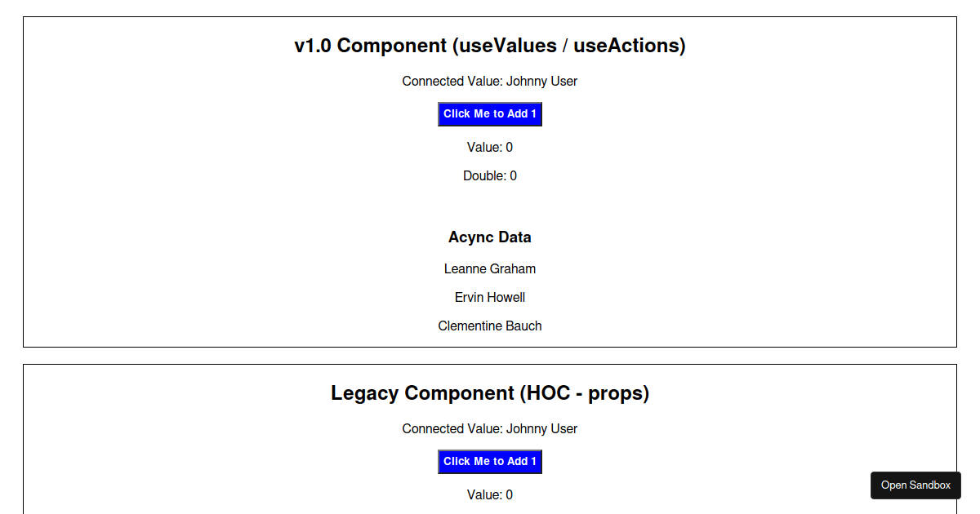Select the 'Acync Data' subheading
The height and width of the screenshot is (514, 980).
(489, 237)
